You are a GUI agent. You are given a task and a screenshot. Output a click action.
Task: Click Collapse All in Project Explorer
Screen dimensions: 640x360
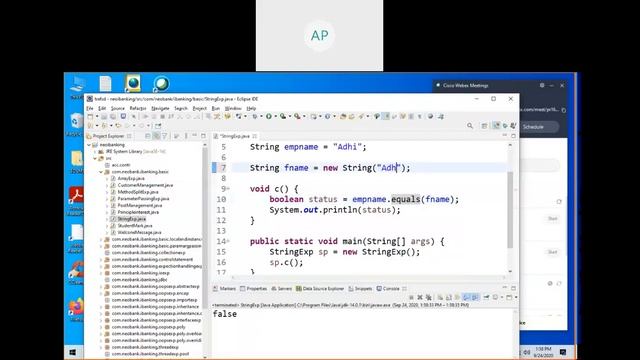(148, 136)
